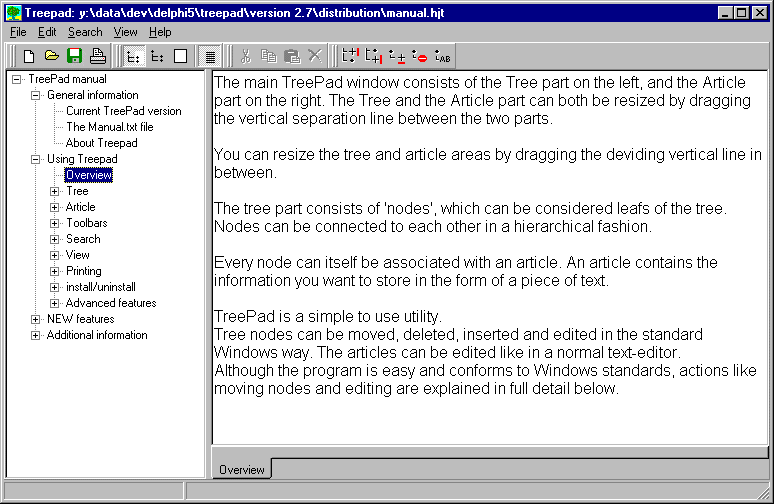Select The Manual.txt file tree item
Image resolution: width=774 pixels, height=504 pixels.
point(110,127)
